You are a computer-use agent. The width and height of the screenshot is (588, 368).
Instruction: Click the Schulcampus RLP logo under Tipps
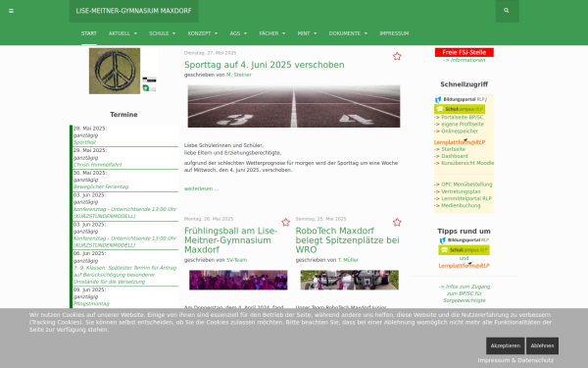[x=464, y=249]
